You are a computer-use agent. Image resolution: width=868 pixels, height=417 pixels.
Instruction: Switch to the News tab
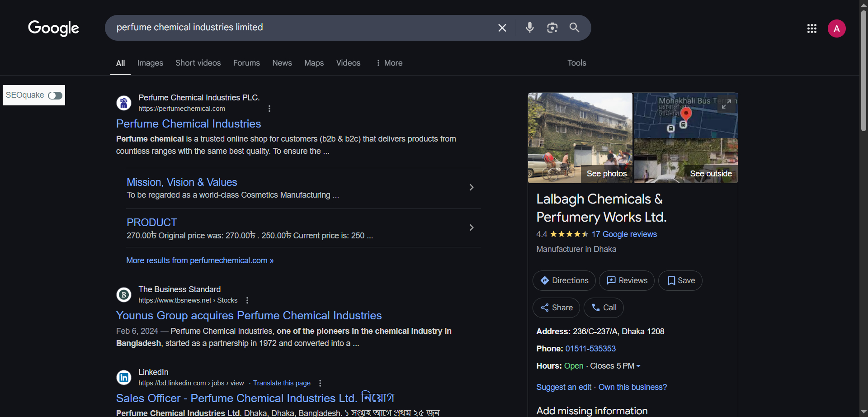click(282, 63)
